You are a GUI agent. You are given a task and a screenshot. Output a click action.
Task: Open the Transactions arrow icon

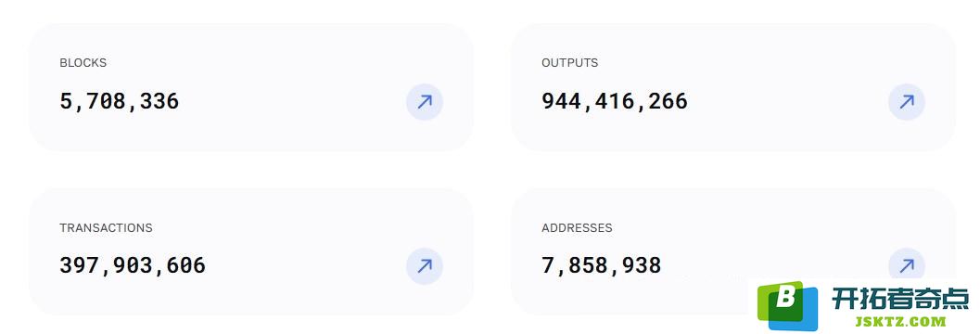click(x=425, y=266)
